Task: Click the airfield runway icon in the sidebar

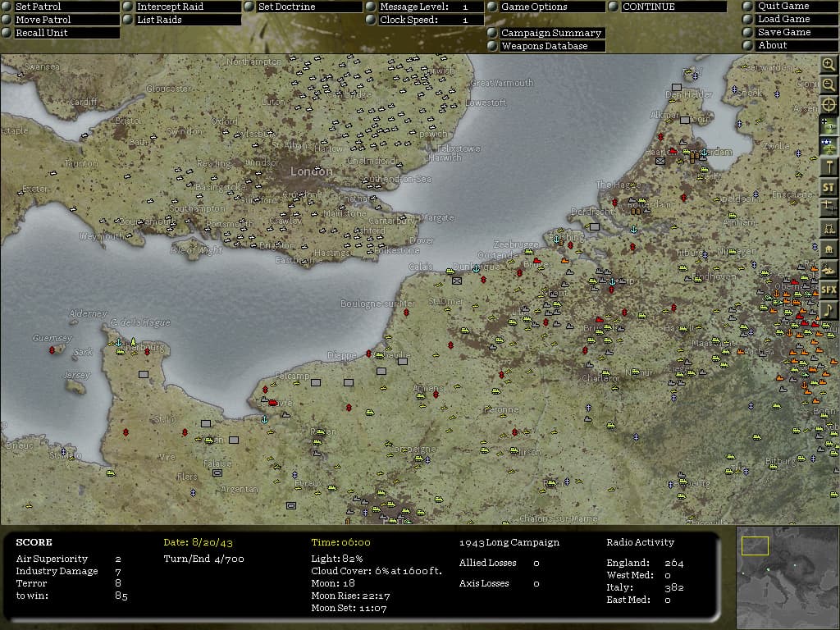Action: [829, 208]
